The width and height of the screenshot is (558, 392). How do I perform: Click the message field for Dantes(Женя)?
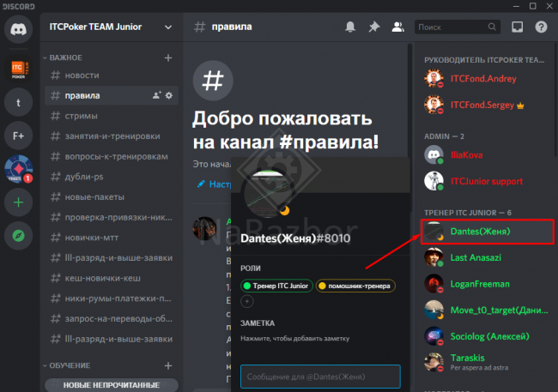(319, 377)
